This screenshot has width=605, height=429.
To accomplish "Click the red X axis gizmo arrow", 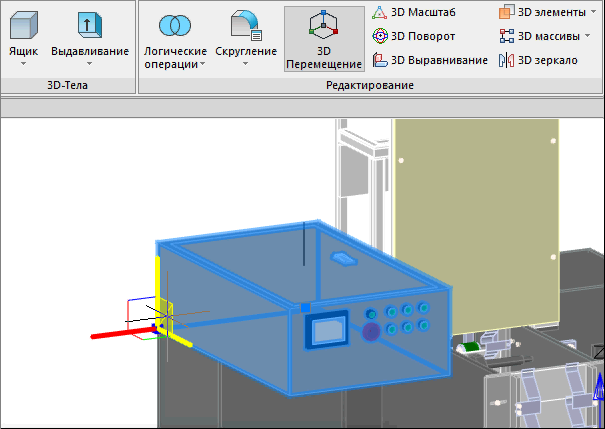I will click(123, 333).
